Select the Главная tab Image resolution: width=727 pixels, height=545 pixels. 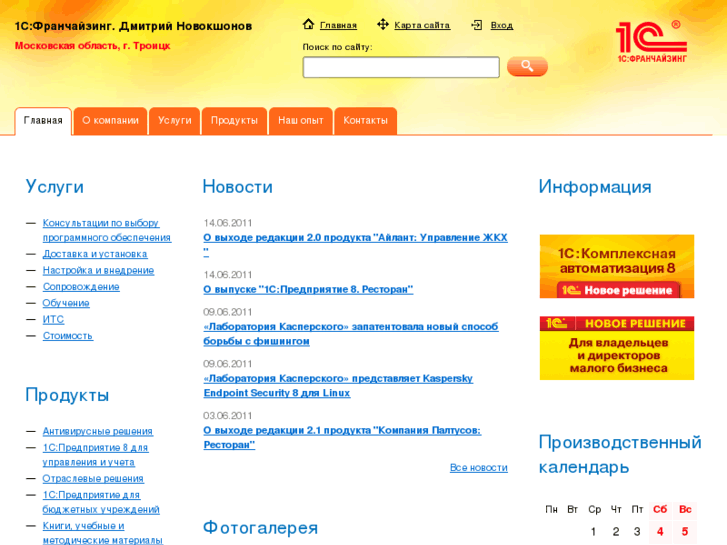coord(43,121)
